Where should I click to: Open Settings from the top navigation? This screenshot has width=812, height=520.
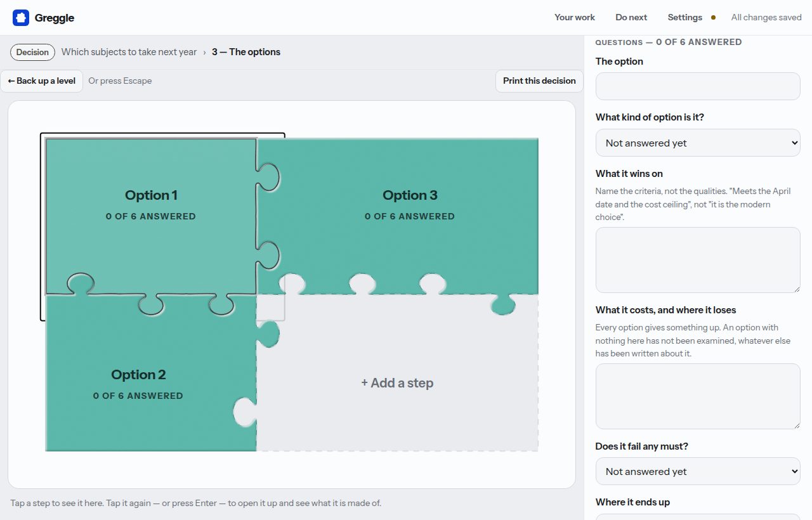[684, 17]
